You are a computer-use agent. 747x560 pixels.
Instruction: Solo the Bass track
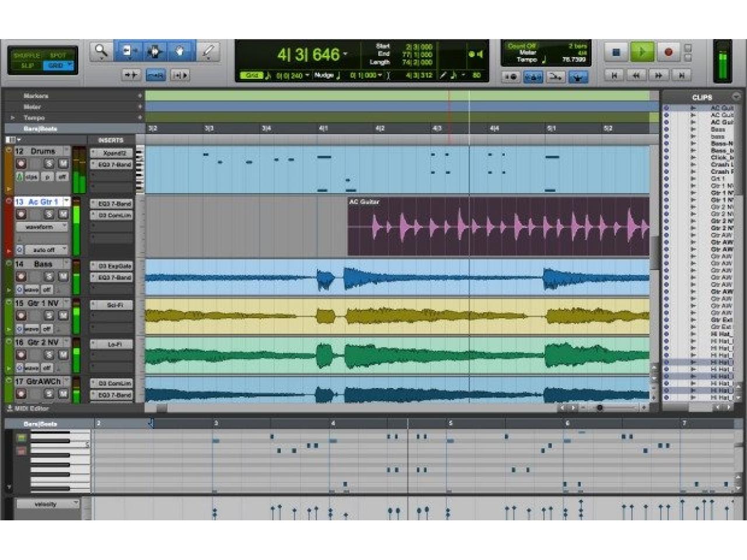[x=50, y=276]
